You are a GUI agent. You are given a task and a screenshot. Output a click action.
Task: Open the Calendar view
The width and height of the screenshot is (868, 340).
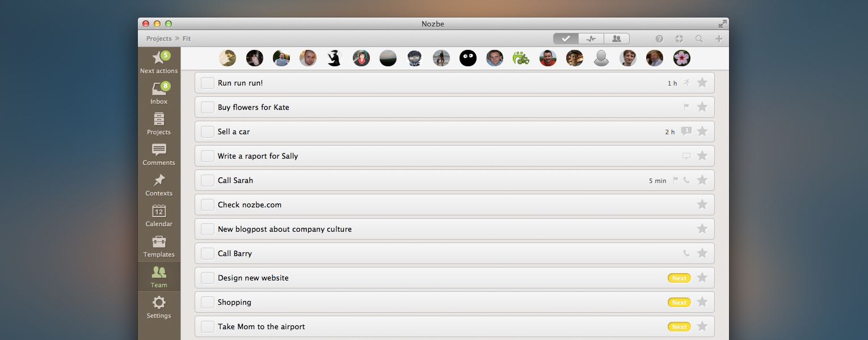159,216
